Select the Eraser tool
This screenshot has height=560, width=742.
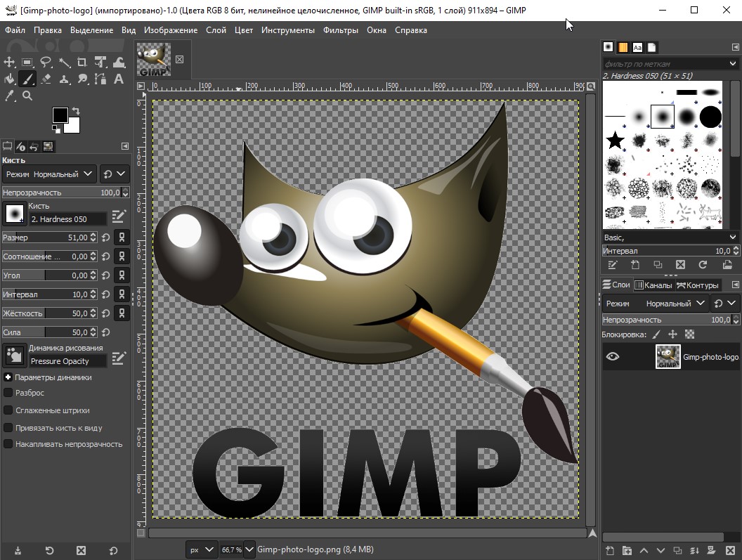(x=45, y=79)
